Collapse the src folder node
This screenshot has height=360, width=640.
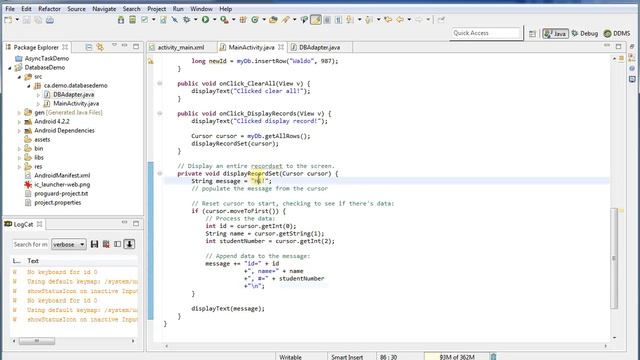click(19, 77)
